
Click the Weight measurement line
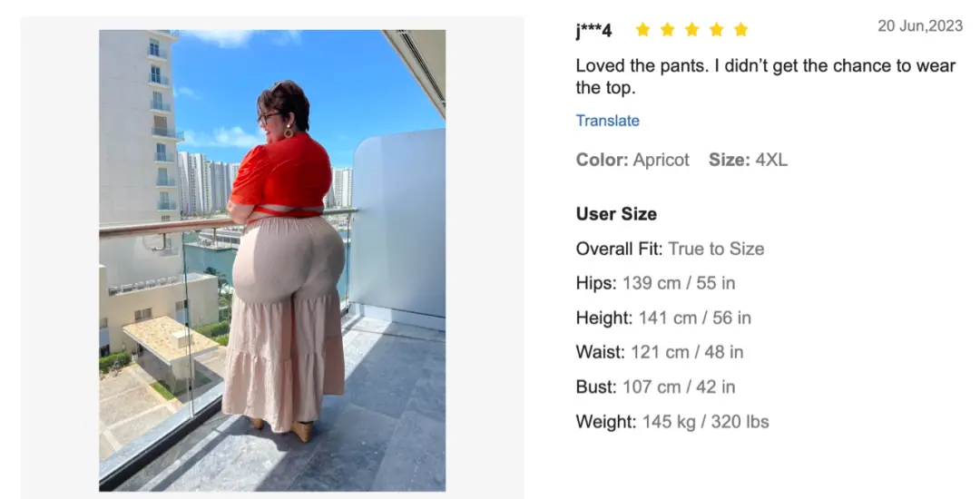coord(672,422)
